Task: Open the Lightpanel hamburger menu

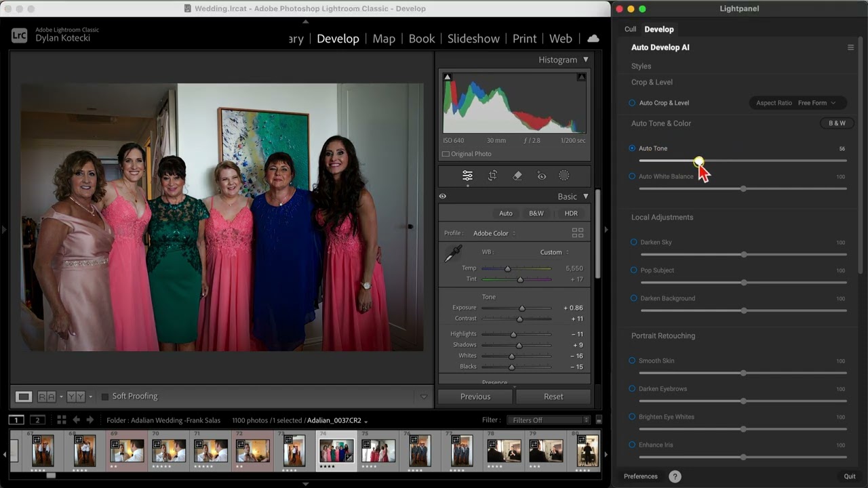Action: tap(850, 47)
